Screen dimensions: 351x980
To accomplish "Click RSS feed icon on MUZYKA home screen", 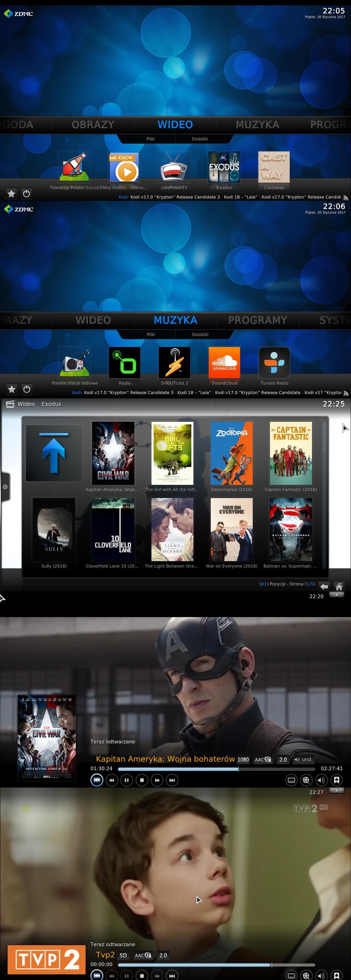I will (x=346, y=393).
